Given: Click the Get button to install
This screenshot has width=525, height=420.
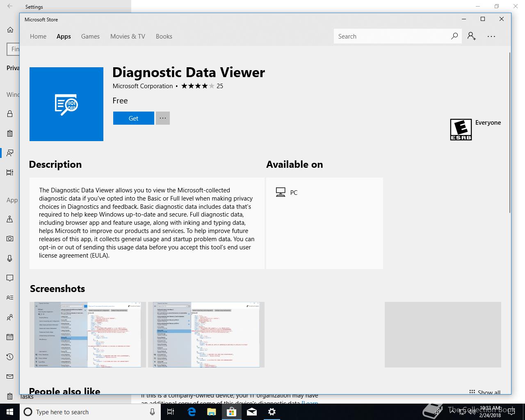Looking at the screenshot, I should [134, 118].
